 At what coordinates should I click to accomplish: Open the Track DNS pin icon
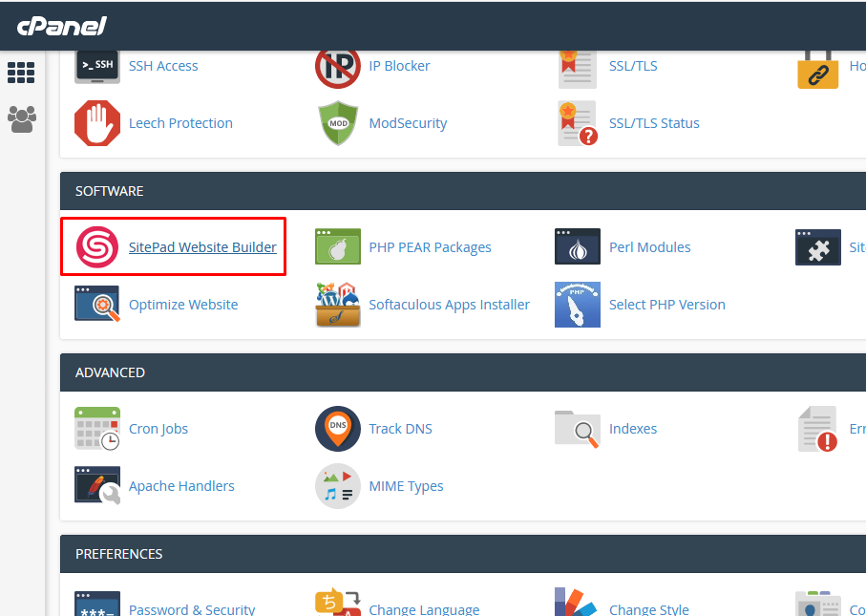(x=337, y=429)
